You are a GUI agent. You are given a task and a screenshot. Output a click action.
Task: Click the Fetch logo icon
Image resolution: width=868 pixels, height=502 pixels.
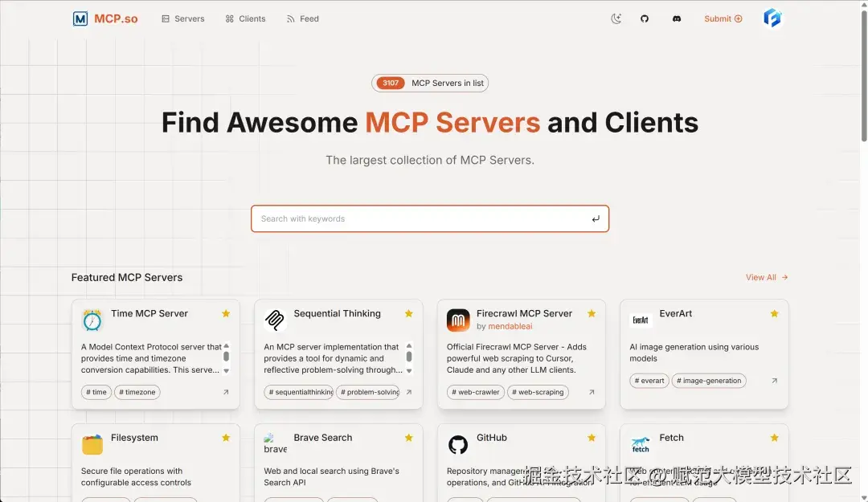[641, 444]
